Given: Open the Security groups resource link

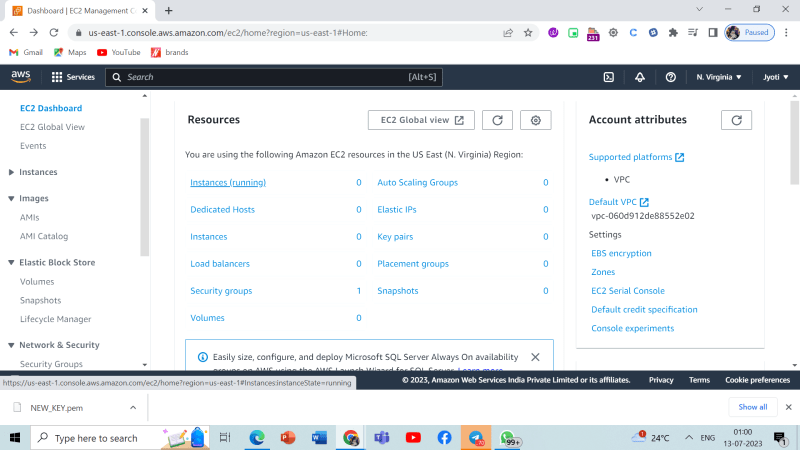Looking at the screenshot, I should tap(221, 291).
